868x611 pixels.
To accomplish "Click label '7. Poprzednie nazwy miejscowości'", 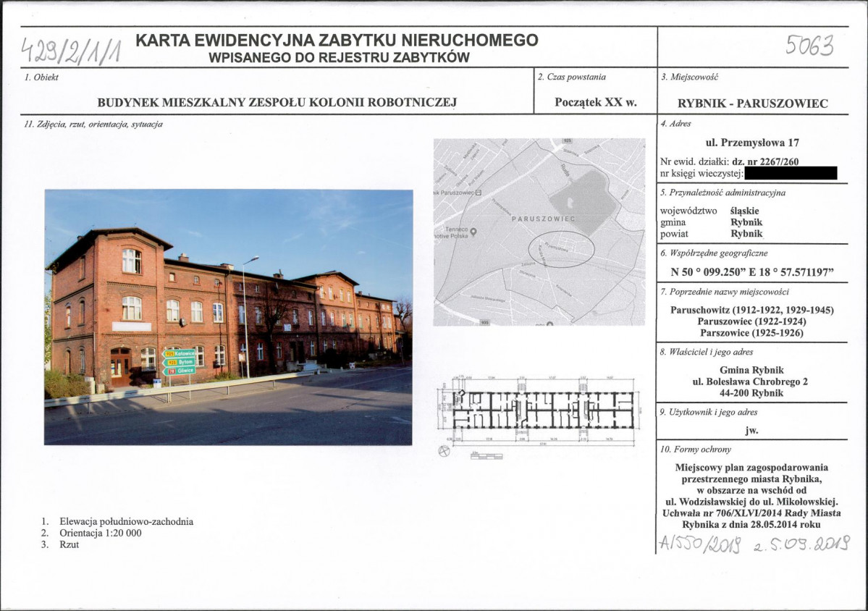I will pos(725,292).
